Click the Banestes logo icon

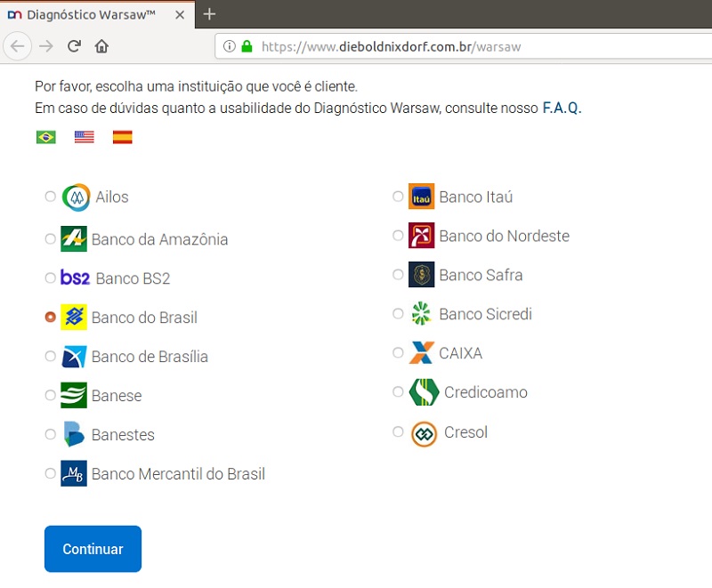74,434
